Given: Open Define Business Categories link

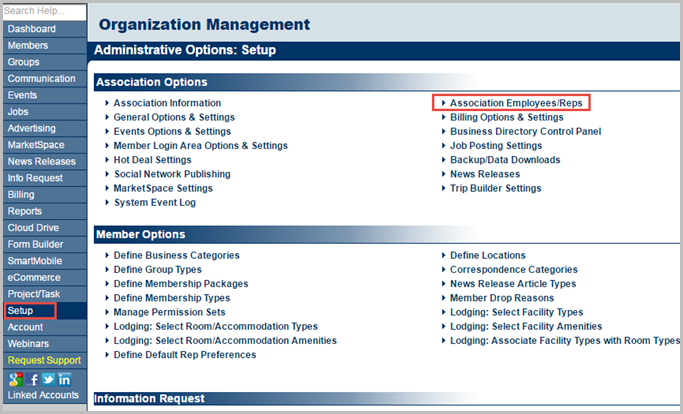Looking at the screenshot, I should click(177, 255).
